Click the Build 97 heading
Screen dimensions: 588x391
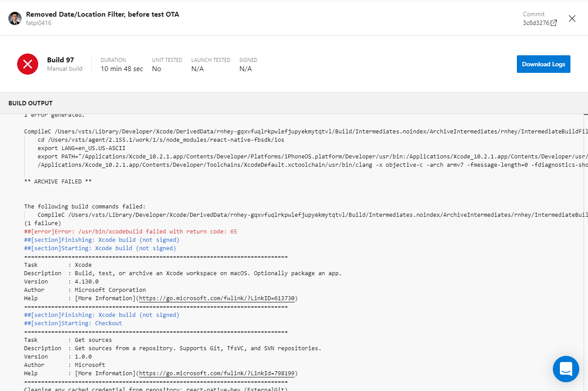61,59
